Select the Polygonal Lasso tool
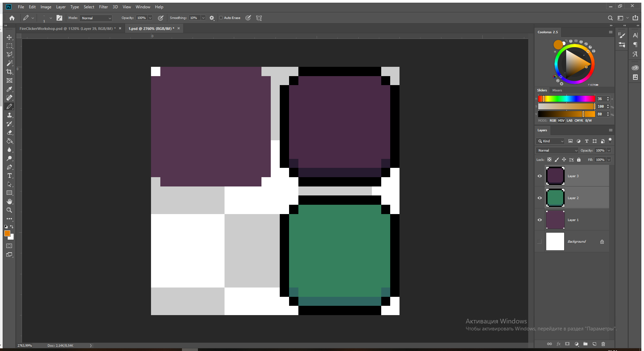Image resolution: width=644 pixels, height=351 pixels. [x=9, y=55]
